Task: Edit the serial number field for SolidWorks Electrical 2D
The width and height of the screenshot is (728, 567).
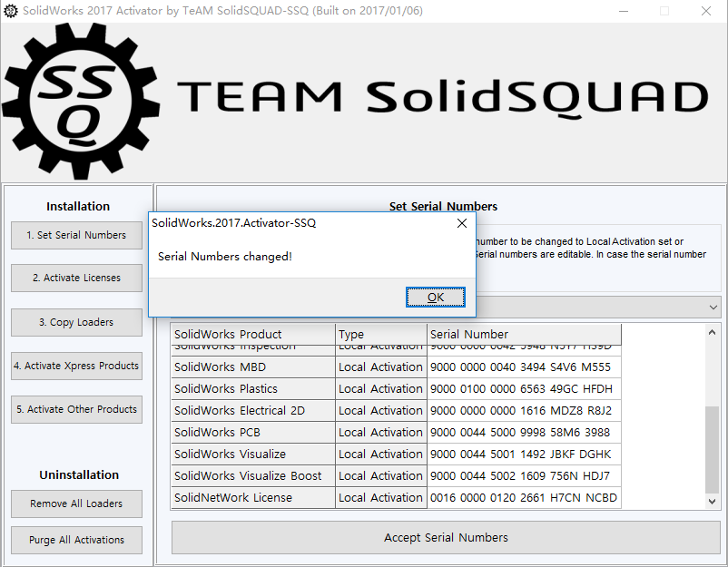Action: pos(524,411)
